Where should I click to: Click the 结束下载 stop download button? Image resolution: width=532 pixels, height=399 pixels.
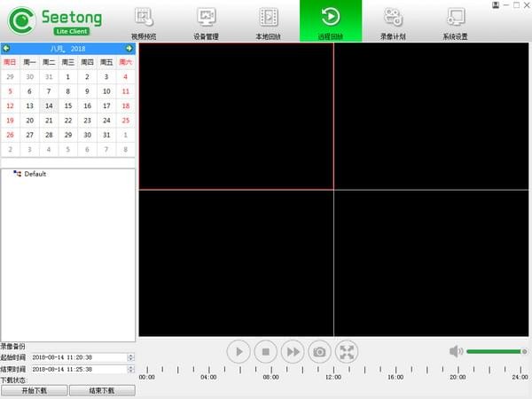(x=102, y=390)
